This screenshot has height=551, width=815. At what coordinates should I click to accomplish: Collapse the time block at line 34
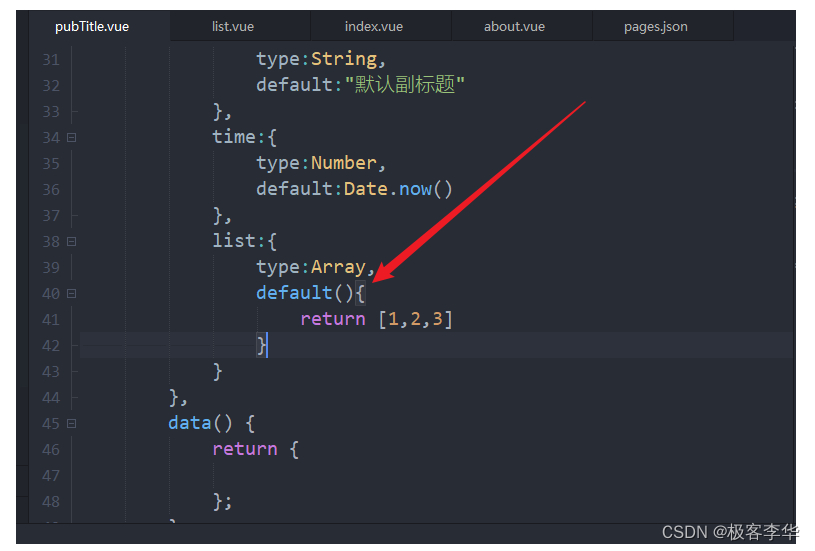coord(72,138)
